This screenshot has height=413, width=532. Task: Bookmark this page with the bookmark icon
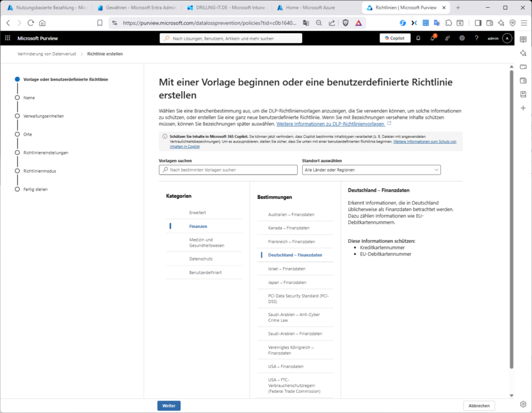point(100,22)
